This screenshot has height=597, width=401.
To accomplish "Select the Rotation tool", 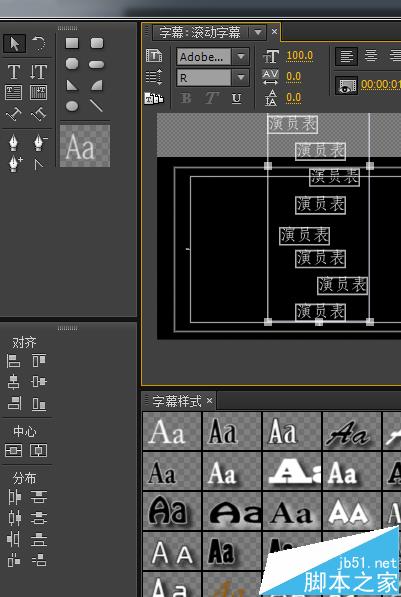I will click(38, 44).
